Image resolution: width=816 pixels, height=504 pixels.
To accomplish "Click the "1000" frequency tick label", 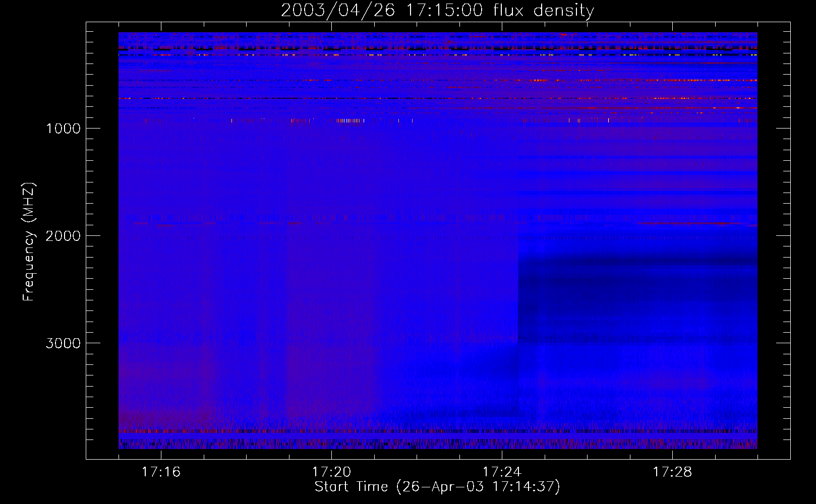I will [64, 129].
